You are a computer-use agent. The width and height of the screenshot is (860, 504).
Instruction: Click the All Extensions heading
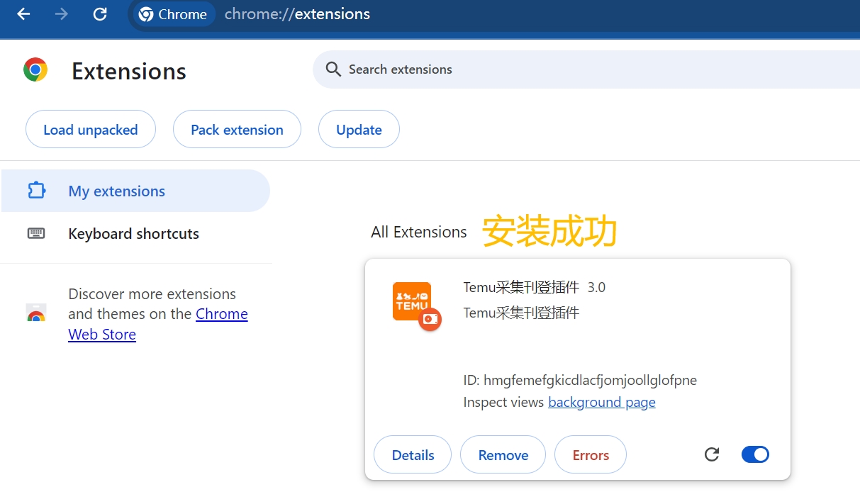click(x=419, y=233)
